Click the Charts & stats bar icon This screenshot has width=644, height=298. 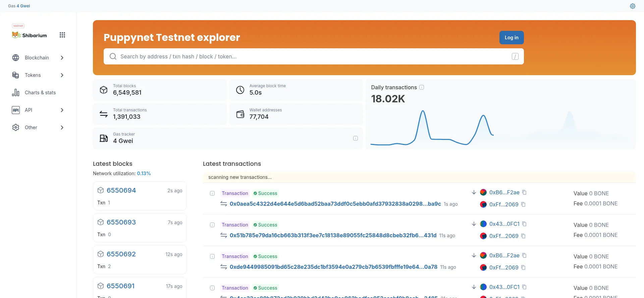pos(16,93)
